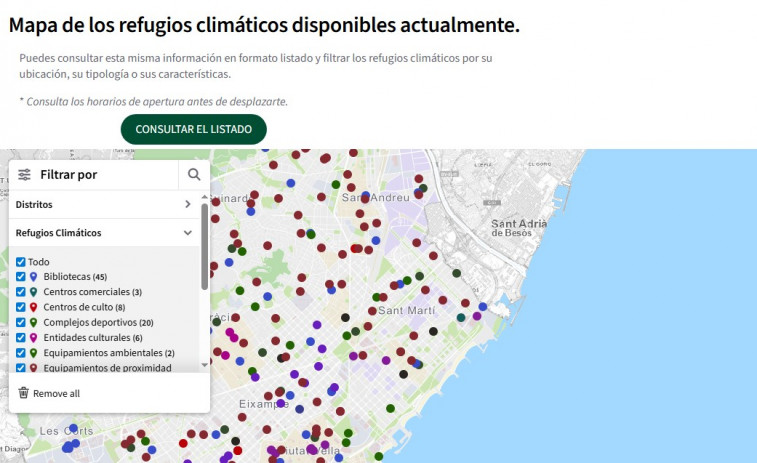Viewport: 757px width, 463px height.
Task: Click the green pin icon next to Equipamientos ambientales
Action: pos(33,352)
